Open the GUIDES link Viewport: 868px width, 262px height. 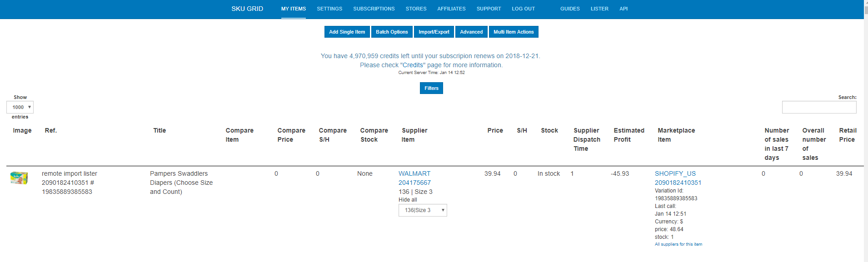click(570, 9)
